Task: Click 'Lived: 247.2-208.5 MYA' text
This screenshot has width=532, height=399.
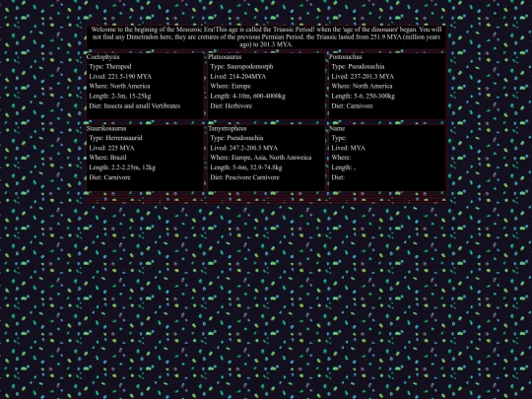Action: pos(244,148)
